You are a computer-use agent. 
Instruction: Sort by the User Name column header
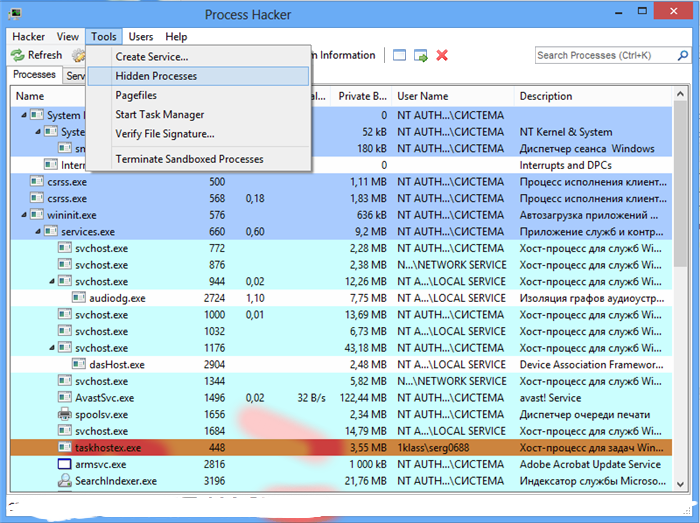coord(453,96)
